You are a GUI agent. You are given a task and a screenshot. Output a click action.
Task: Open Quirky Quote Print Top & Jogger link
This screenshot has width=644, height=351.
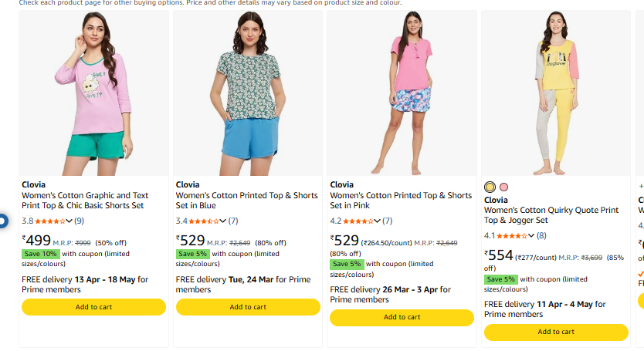[551, 215]
